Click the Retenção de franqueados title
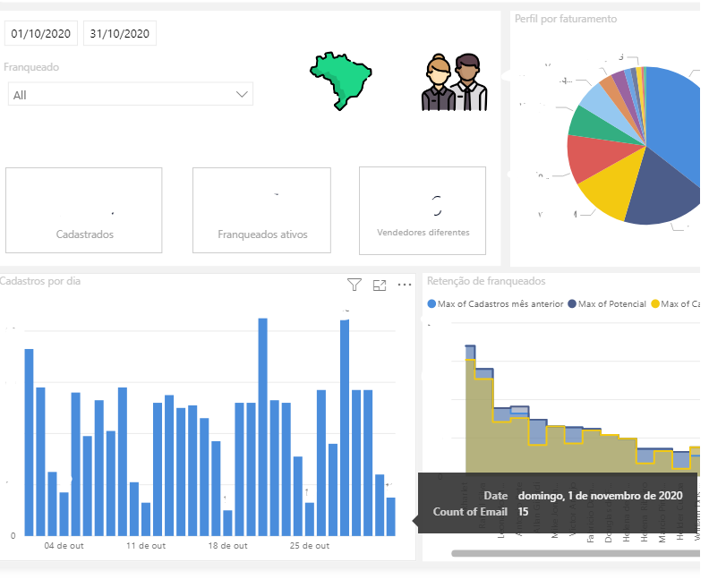 pyautogui.click(x=486, y=281)
